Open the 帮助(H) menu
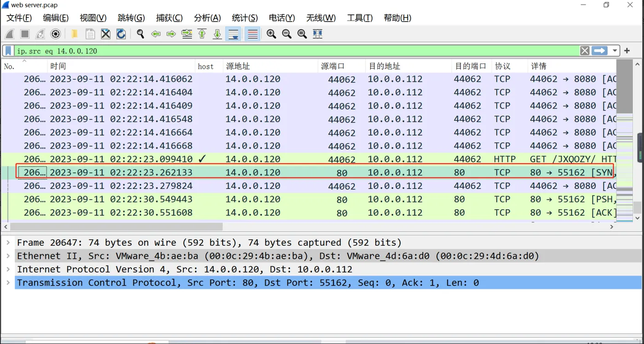Viewport: 644px width, 344px height. [x=397, y=18]
